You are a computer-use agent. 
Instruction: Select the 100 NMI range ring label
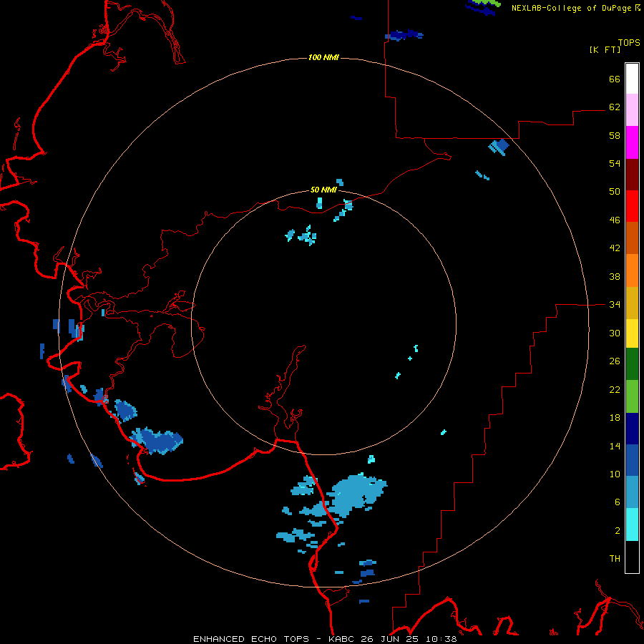point(323,57)
